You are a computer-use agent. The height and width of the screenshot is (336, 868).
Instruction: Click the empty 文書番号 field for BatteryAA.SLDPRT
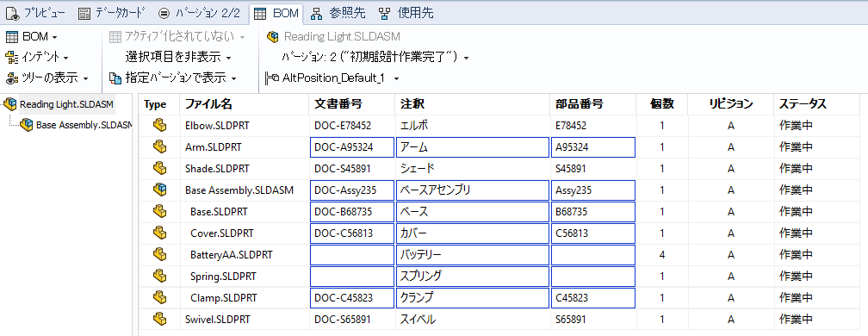point(352,255)
